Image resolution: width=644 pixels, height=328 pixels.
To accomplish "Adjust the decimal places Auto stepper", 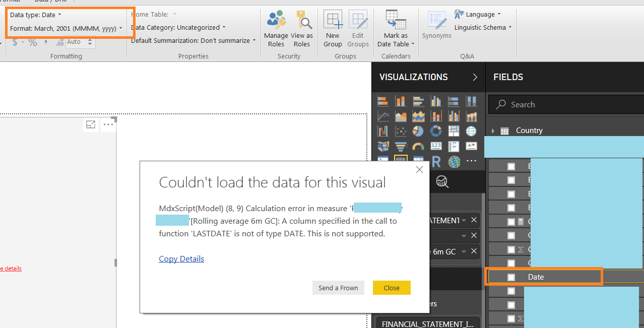I will point(90,42).
